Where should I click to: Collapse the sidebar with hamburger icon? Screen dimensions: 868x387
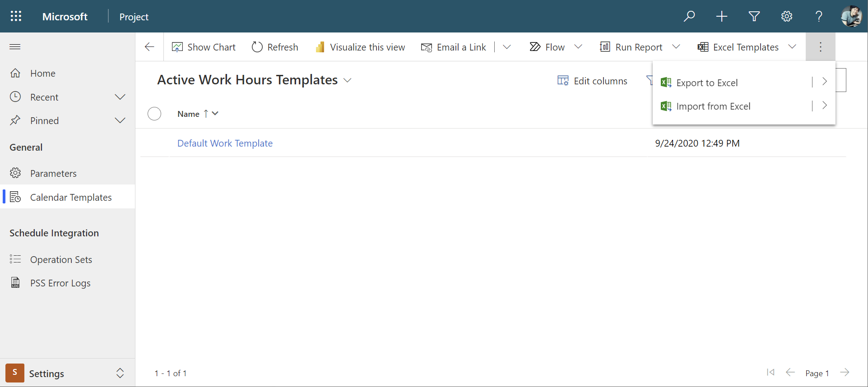tap(15, 47)
